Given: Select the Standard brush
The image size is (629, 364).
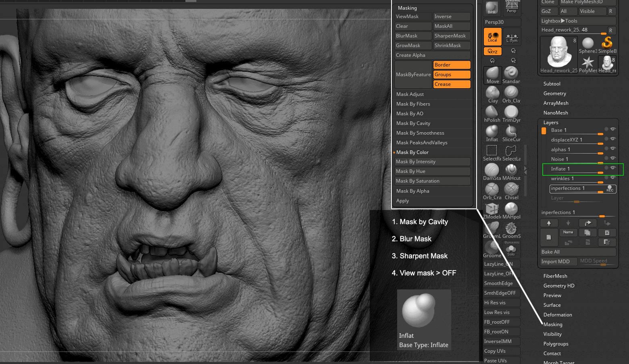Looking at the screenshot, I should click(x=511, y=75).
